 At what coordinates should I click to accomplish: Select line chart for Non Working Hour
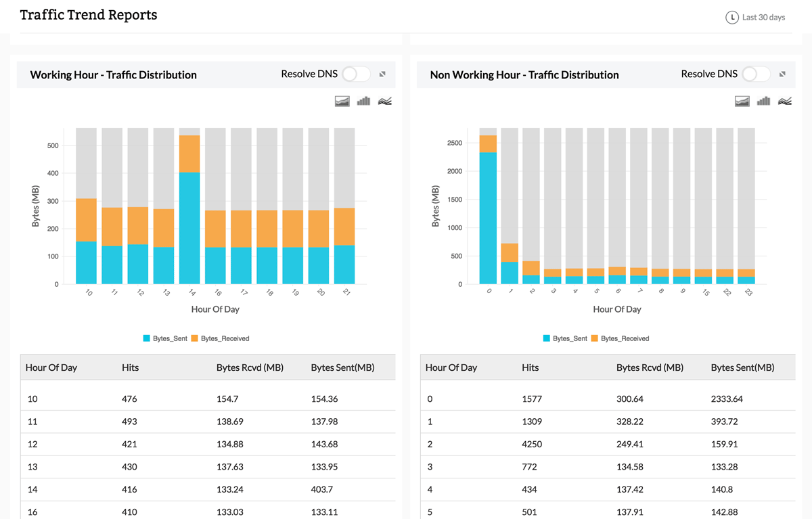coord(785,101)
